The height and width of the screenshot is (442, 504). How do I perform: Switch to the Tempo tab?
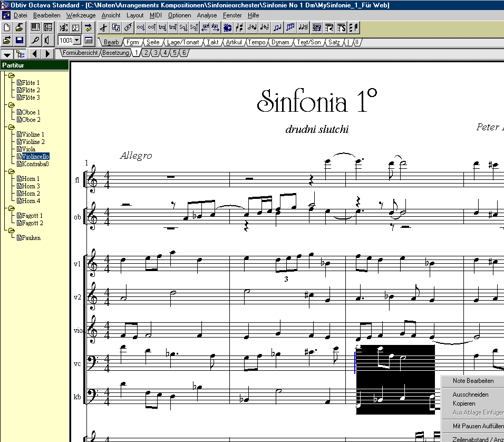pos(257,42)
